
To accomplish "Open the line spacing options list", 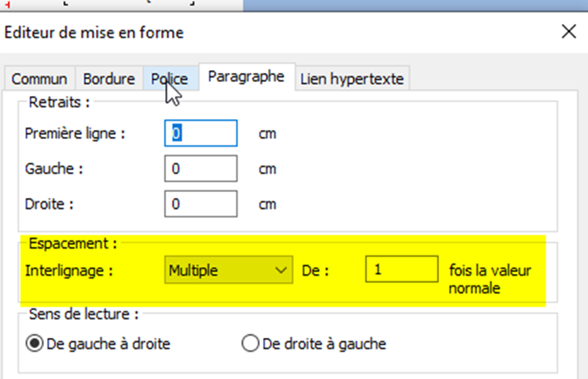I will [283, 270].
